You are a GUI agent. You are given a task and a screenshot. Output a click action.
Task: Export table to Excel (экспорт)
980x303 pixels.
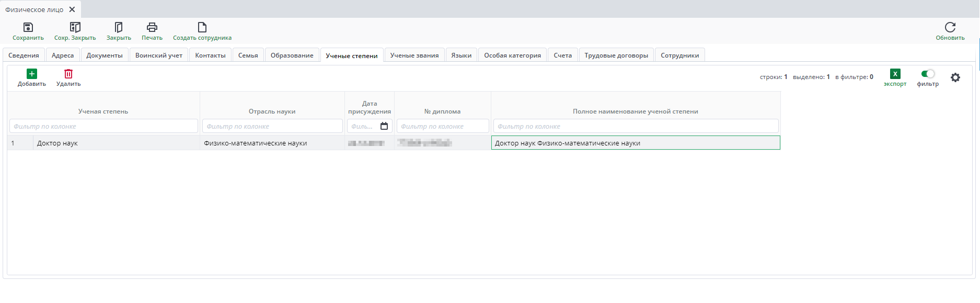click(895, 74)
